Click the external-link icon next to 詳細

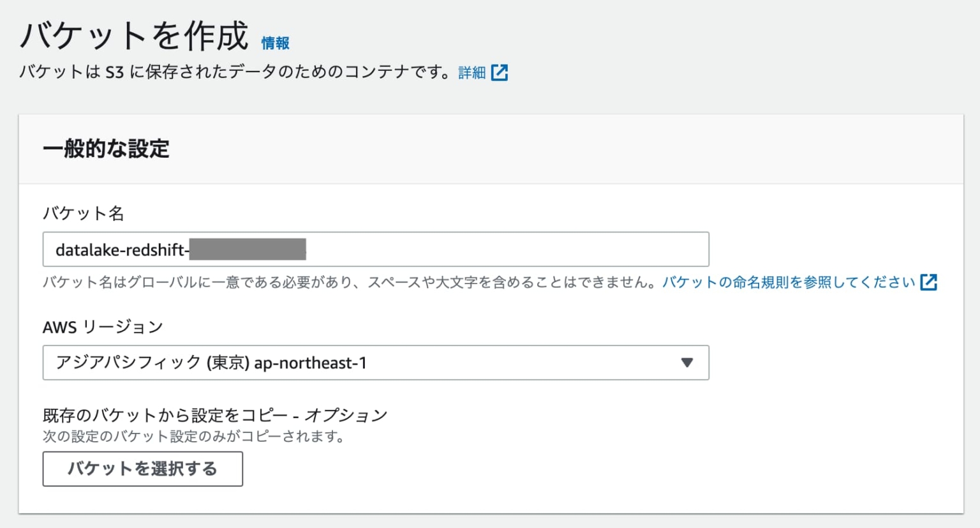[x=500, y=73]
